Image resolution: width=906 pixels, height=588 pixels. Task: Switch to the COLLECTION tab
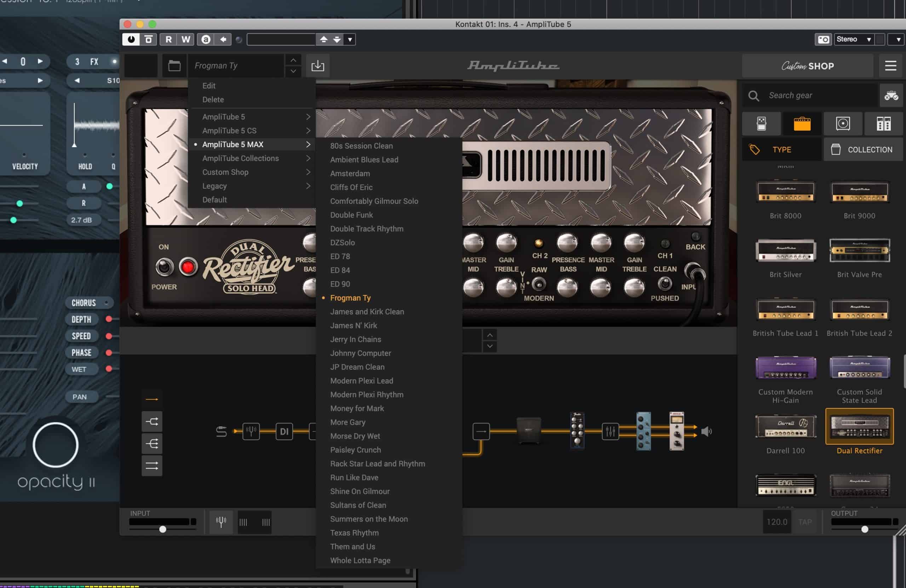864,150
